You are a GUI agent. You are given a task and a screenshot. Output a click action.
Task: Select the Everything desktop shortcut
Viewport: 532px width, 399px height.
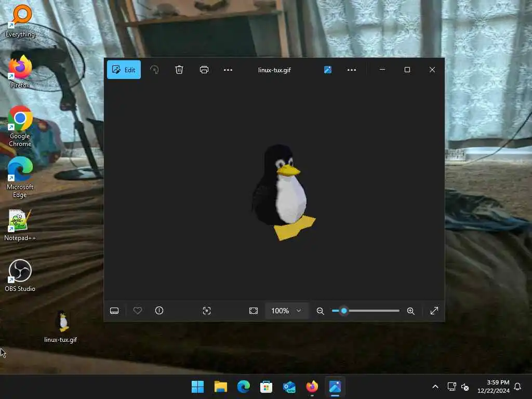coord(20,21)
